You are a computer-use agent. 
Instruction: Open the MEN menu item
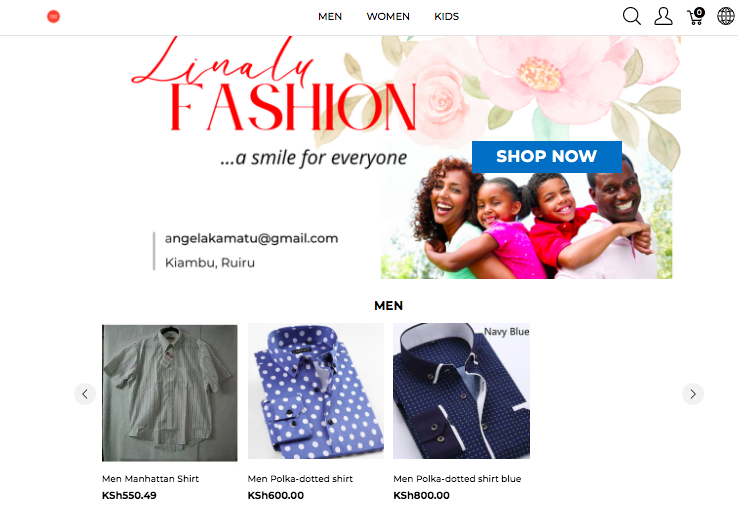(330, 16)
